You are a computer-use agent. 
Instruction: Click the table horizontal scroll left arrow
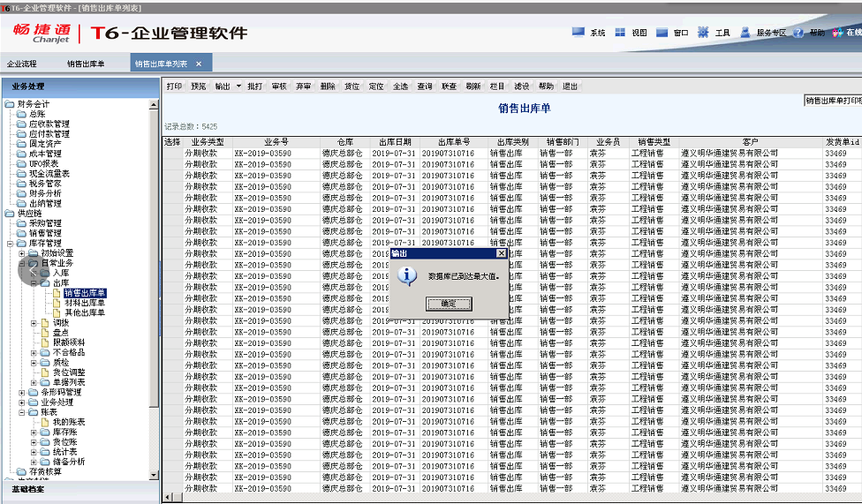(168, 498)
